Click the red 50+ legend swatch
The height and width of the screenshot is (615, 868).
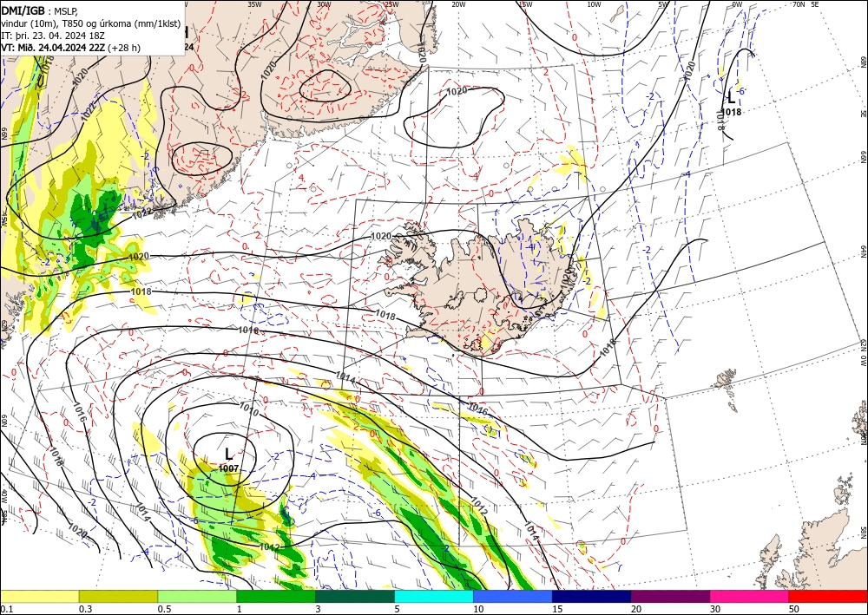point(828,596)
